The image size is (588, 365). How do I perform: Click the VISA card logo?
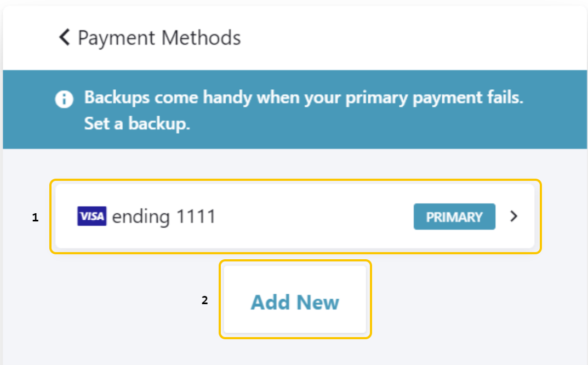(x=92, y=216)
